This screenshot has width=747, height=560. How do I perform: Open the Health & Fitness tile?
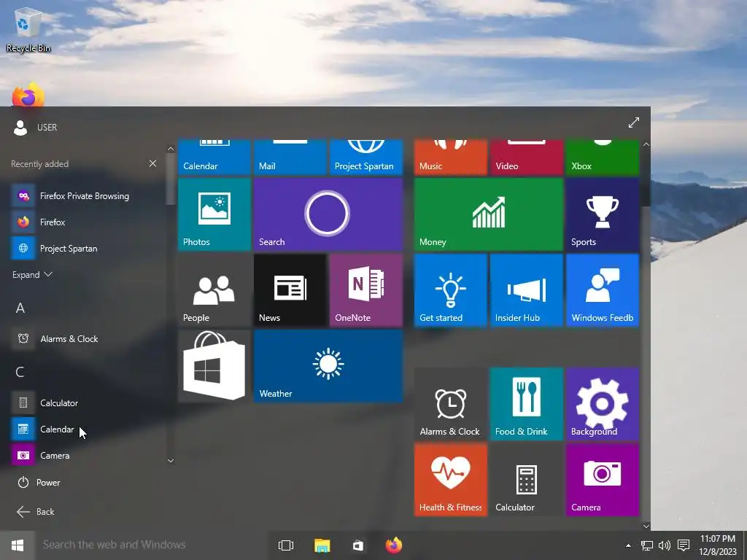pos(451,480)
